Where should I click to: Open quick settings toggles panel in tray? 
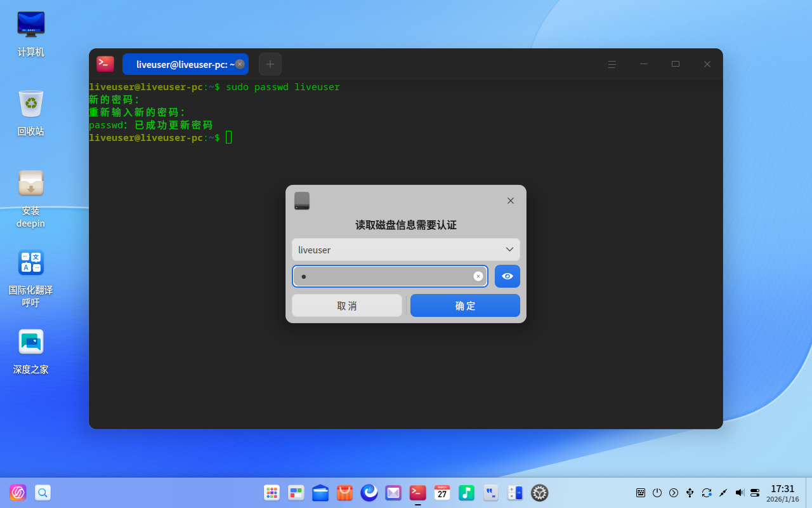(x=755, y=493)
